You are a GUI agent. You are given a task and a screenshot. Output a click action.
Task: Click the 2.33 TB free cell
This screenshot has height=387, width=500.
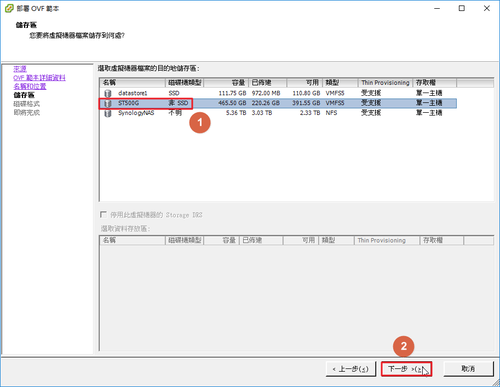[310, 113]
